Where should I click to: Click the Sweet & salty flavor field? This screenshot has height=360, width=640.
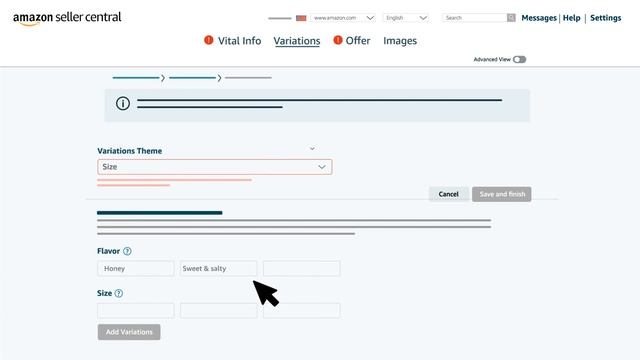click(218, 269)
